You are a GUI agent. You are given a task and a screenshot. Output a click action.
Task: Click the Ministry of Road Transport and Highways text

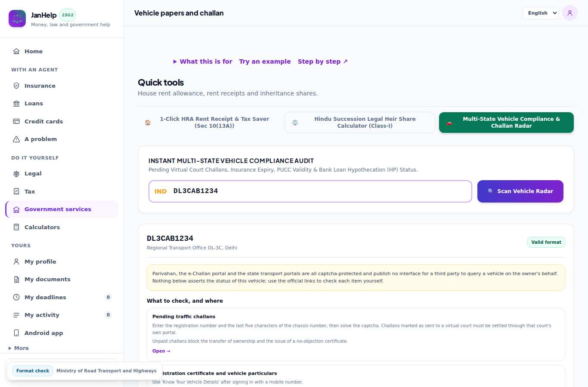[106, 371]
